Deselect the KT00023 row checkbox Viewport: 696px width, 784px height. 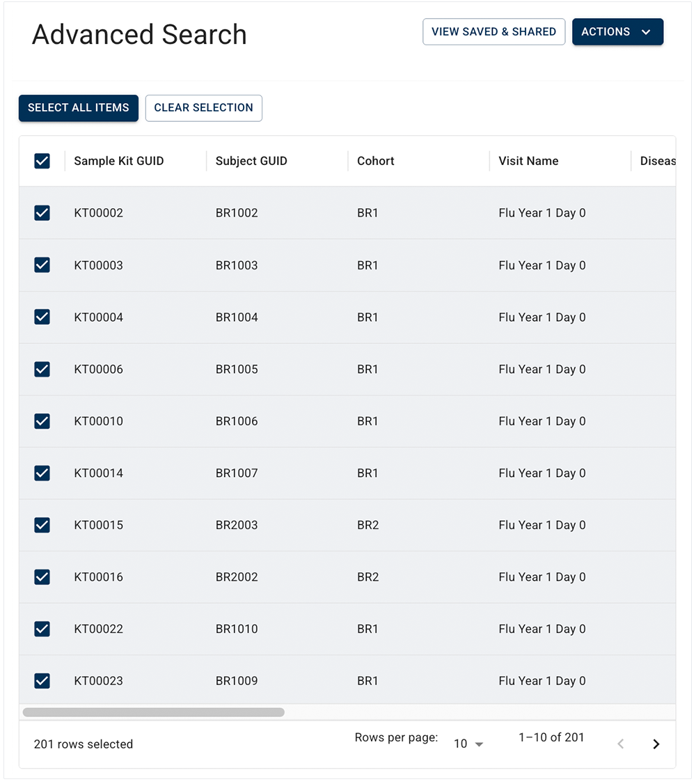tap(42, 681)
